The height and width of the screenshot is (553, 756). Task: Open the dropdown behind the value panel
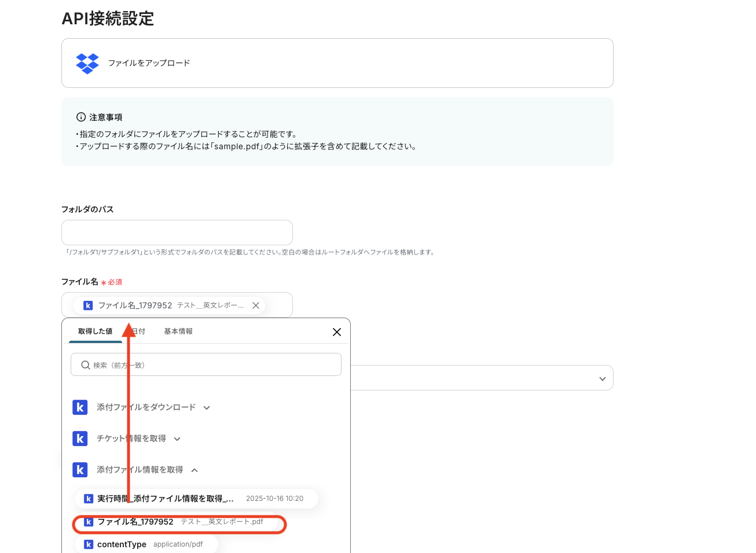(x=602, y=378)
